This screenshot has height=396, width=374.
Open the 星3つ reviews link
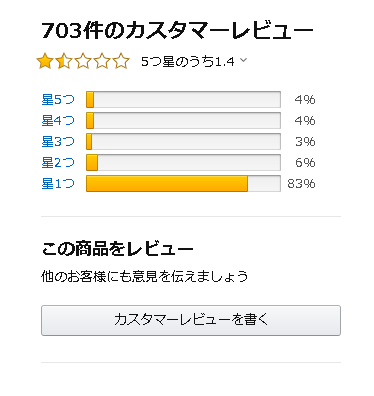tap(58, 142)
